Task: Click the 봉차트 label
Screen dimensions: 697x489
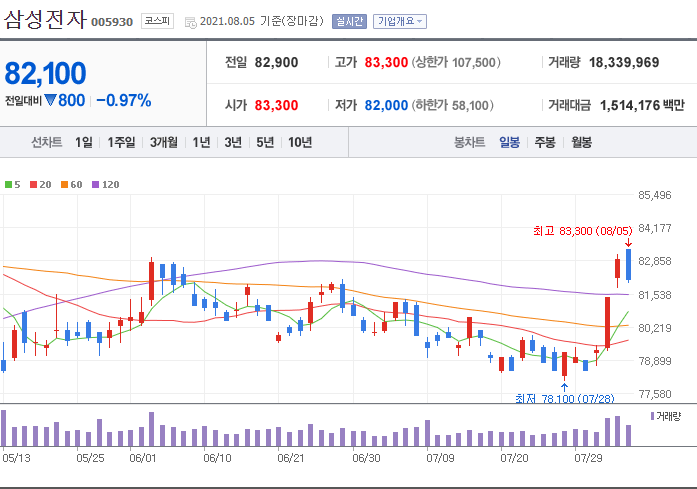Action: 469,142
